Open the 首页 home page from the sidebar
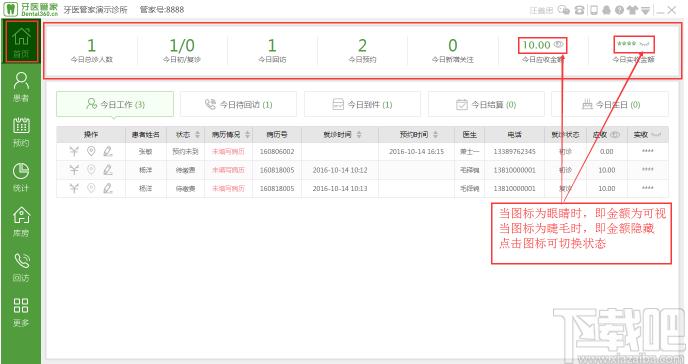The image size is (688, 364). coord(22,42)
